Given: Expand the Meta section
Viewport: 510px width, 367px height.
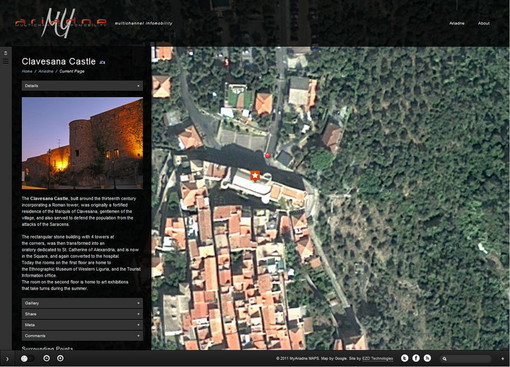Looking at the screenshot, I should 82,325.
